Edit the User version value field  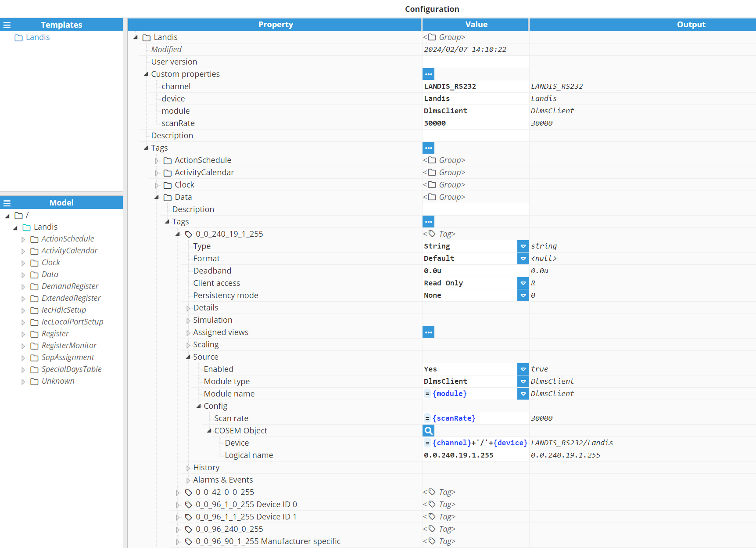point(476,62)
